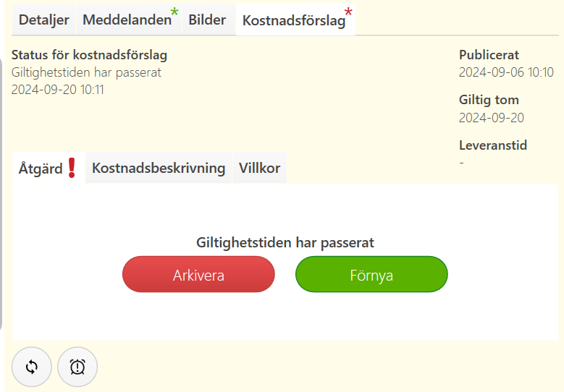
Task: Open the Bilder tab
Action: pos(209,20)
